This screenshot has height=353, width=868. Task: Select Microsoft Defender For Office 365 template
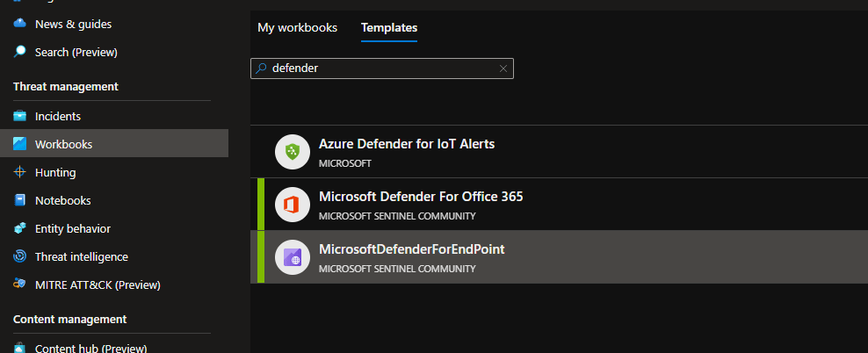point(559,205)
